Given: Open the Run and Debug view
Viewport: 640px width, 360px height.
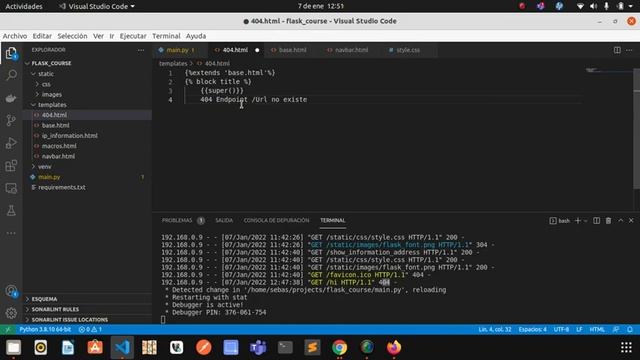Looking at the screenshot, I should pos(11,143).
